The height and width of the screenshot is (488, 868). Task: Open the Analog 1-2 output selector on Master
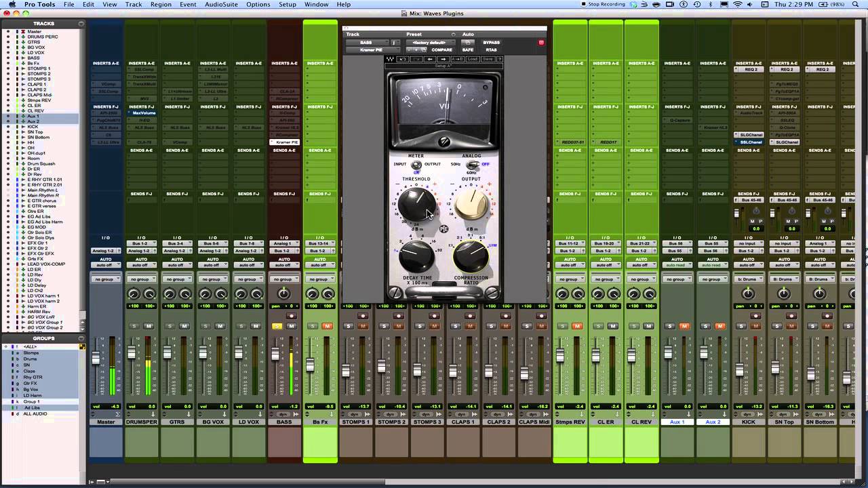pyautogui.click(x=106, y=251)
